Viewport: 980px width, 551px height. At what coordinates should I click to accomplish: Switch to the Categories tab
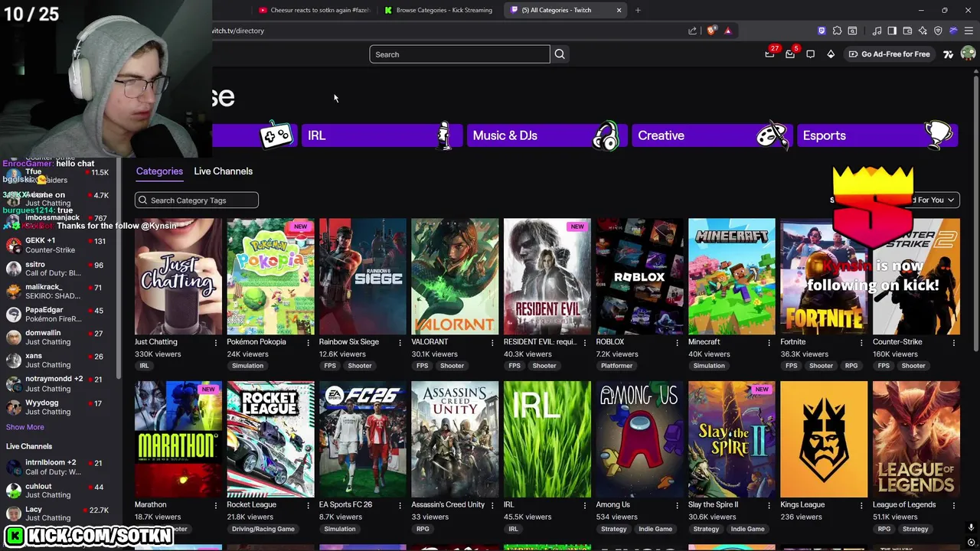pos(159,171)
